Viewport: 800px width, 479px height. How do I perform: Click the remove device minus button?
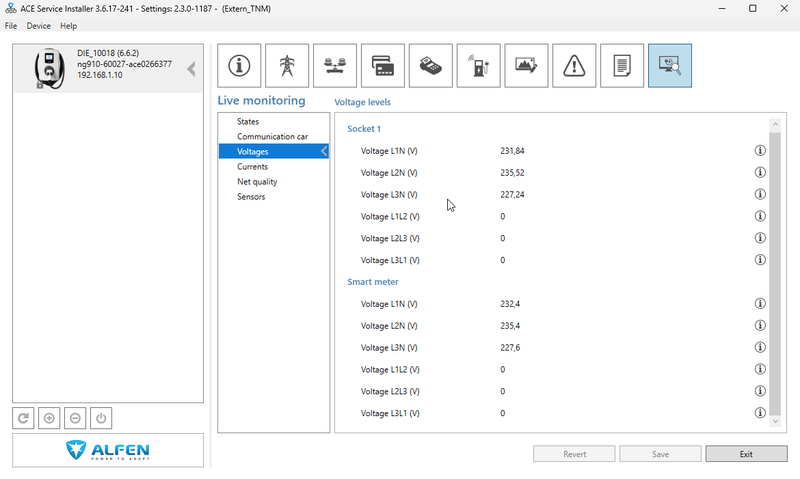(x=75, y=418)
